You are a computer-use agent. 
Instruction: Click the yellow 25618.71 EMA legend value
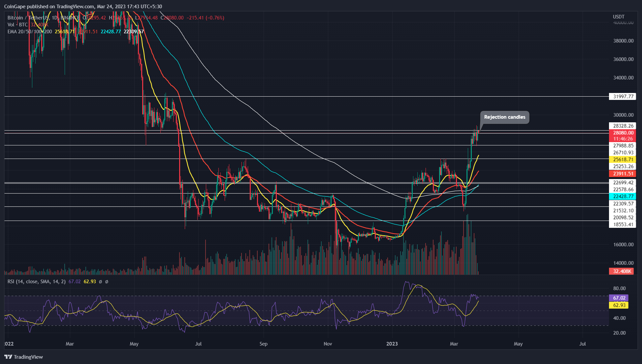pyautogui.click(x=64, y=32)
